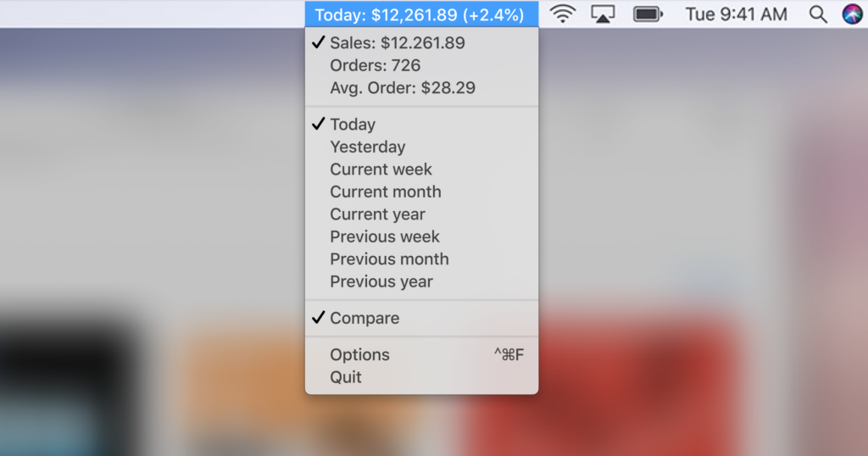
Task: Select the checked Today period
Action: point(421,124)
